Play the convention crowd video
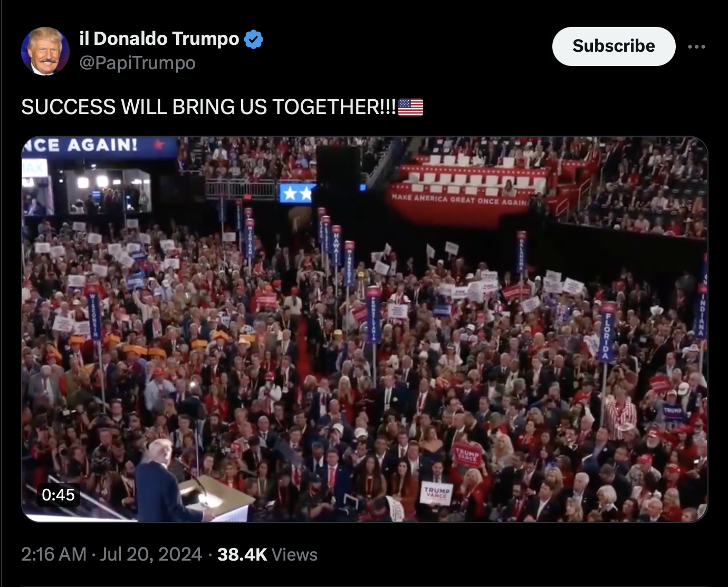This screenshot has height=587, width=728. pos(365,329)
